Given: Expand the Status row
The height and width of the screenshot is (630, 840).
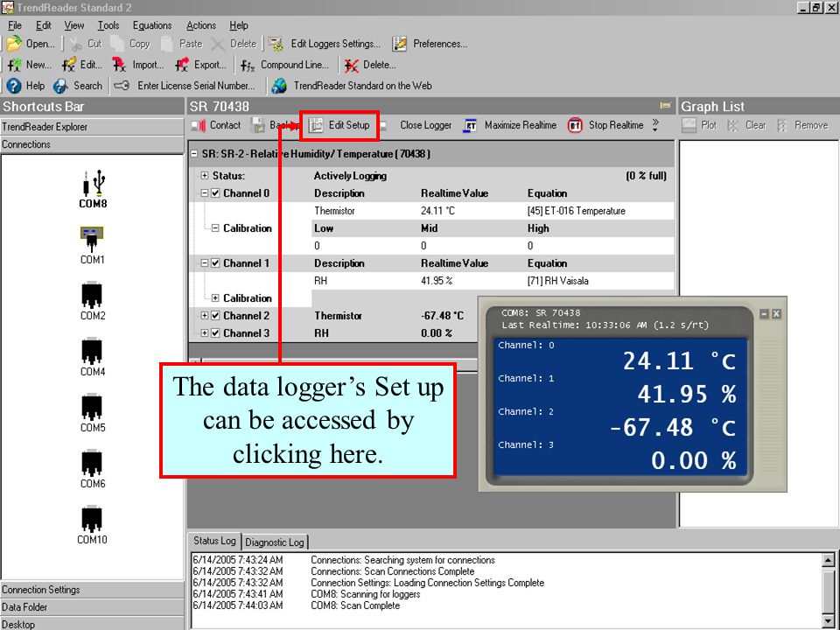Looking at the screenshot, I should tap(204, 176).
